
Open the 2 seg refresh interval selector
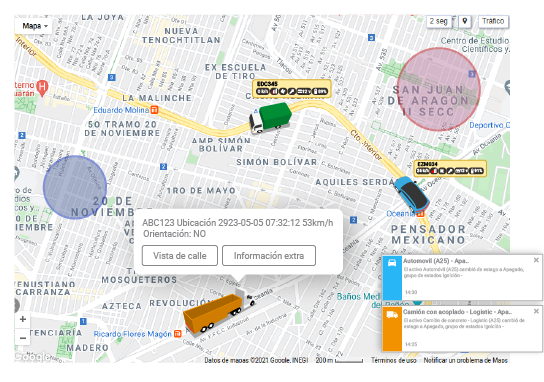[439, 22]
